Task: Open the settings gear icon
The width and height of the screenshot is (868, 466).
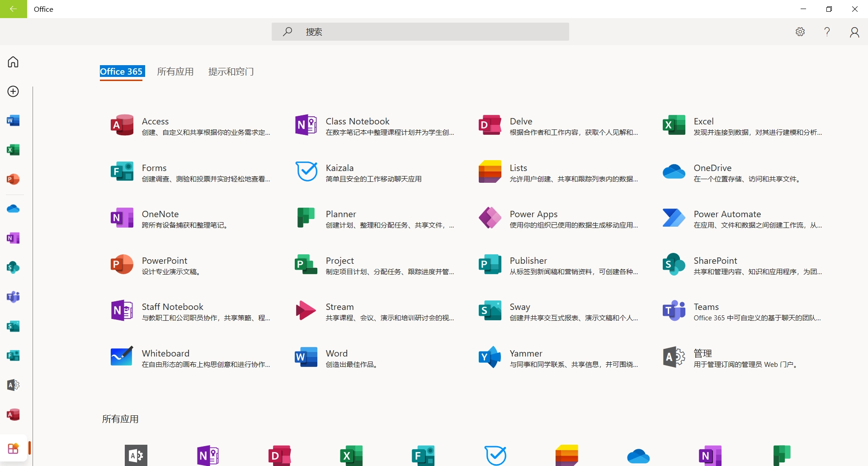Action: (x=800, y=32)
